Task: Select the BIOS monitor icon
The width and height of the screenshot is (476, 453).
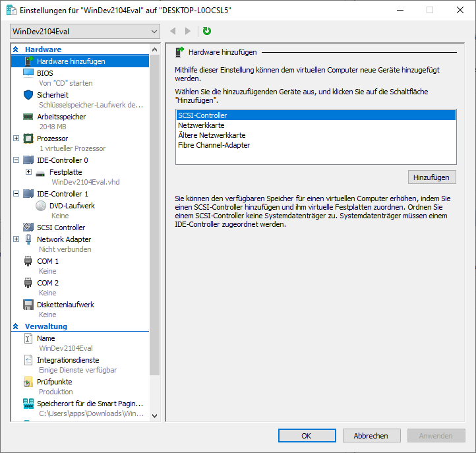Action: [x=28, y=73]
